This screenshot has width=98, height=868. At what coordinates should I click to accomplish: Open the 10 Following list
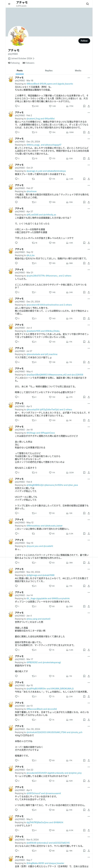pyautogui.click(x=14, y=63)
